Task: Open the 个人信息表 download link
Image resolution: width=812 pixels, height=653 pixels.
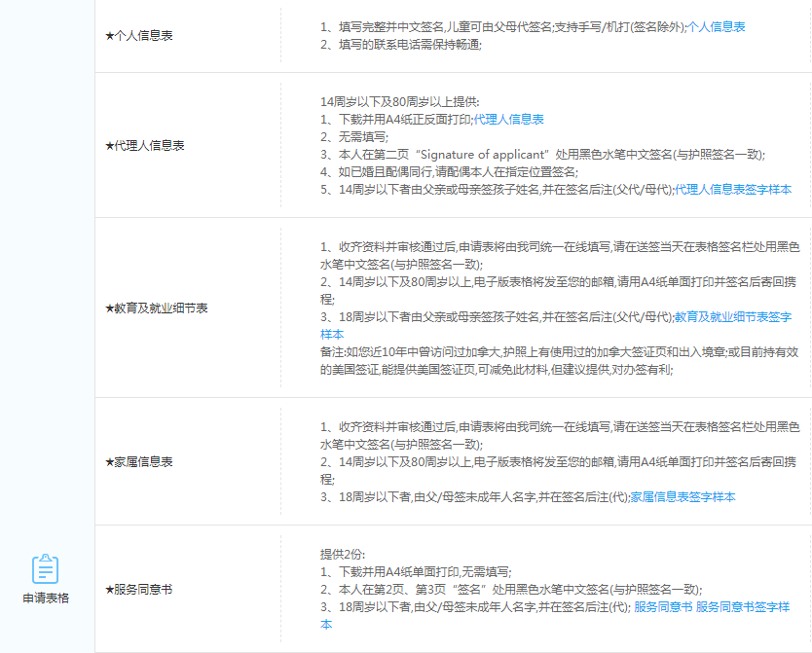Action: point(717,27)
